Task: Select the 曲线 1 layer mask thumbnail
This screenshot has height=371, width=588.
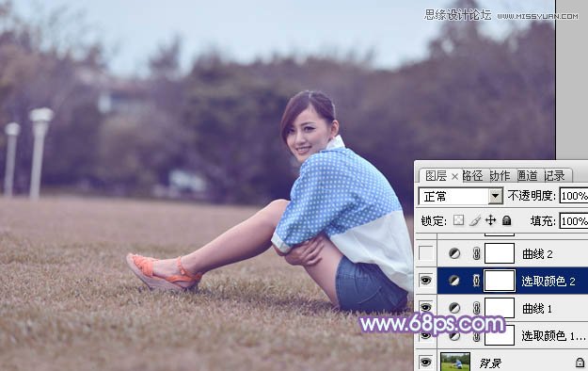Action: (500, 308)
